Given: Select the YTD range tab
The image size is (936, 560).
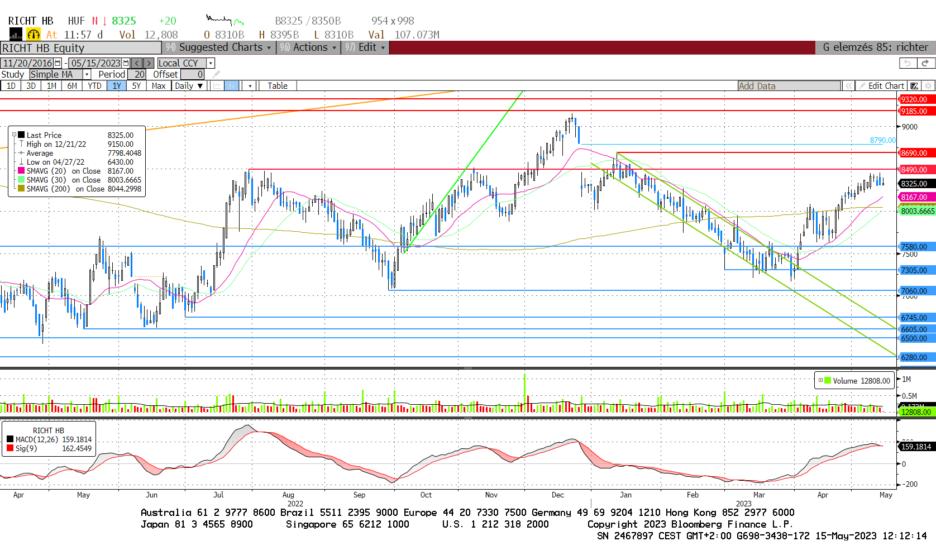Looking at the screenshot, I should [94, 85].
